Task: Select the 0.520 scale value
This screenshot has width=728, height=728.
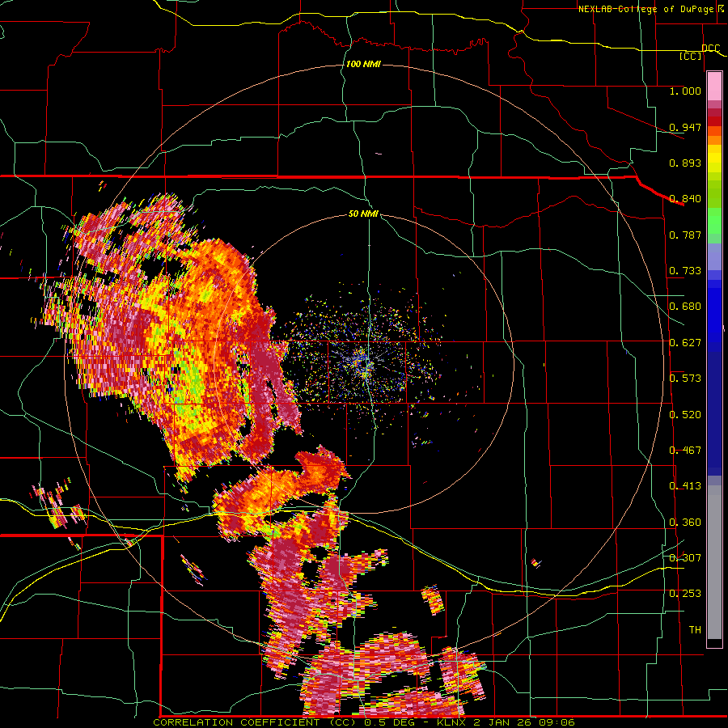Action: (x=685, y=415)
